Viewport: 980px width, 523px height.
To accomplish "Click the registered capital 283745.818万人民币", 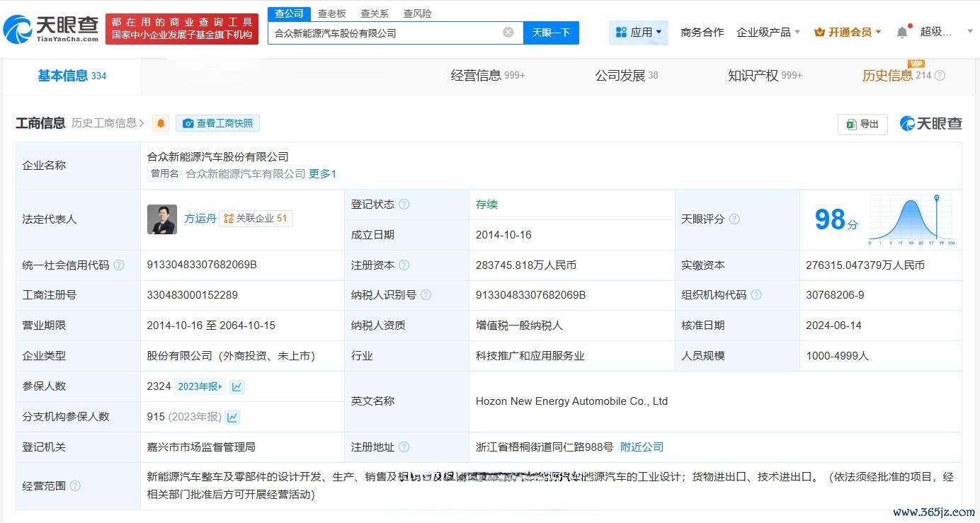I will point(526,265).
